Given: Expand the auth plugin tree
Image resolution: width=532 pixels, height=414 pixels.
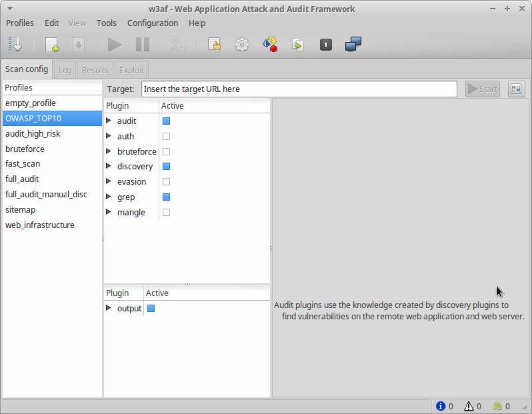Looking at the screenshot, I should (x=109, y=136).
